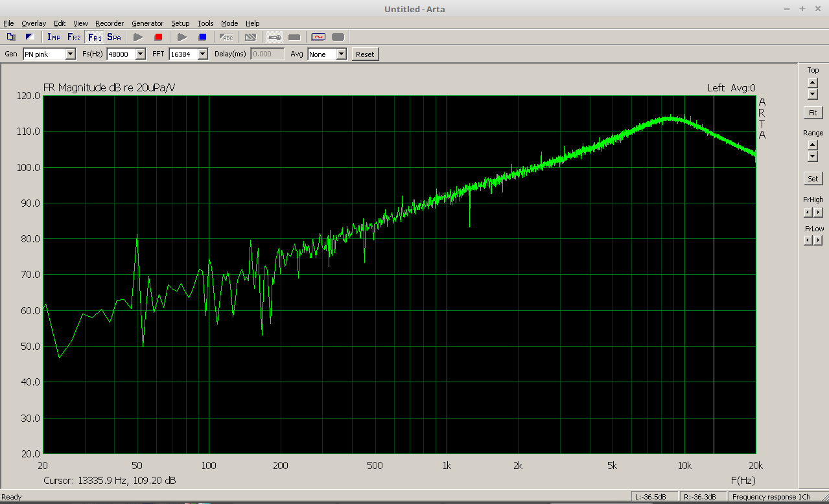Open the View menu

point(80,23)
